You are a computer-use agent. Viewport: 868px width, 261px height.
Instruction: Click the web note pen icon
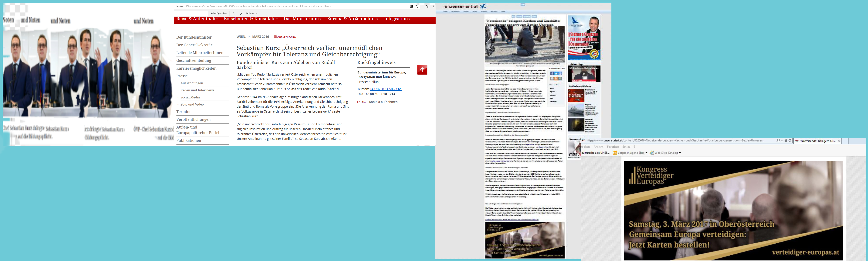433,6
